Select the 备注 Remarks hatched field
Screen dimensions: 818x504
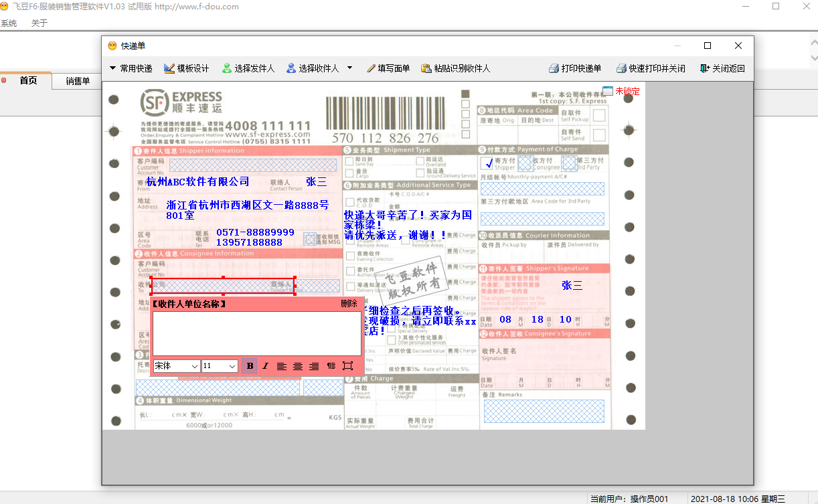click(x=544, y=411)
